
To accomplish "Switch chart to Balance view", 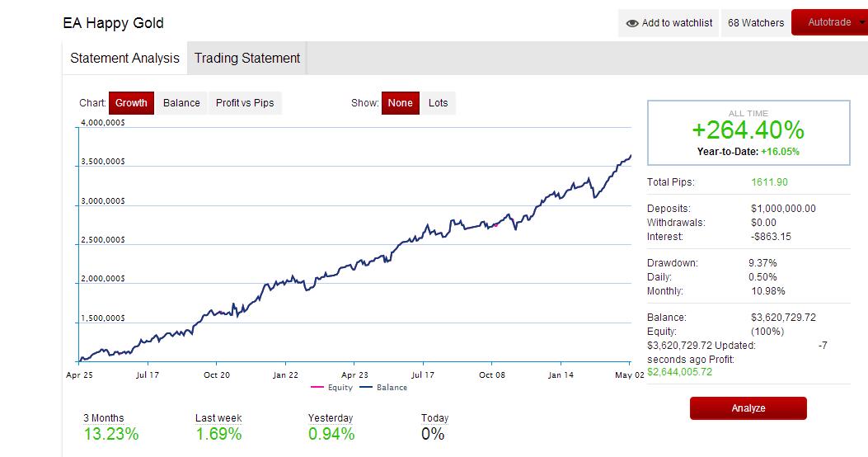I will (x=181, y=103).
